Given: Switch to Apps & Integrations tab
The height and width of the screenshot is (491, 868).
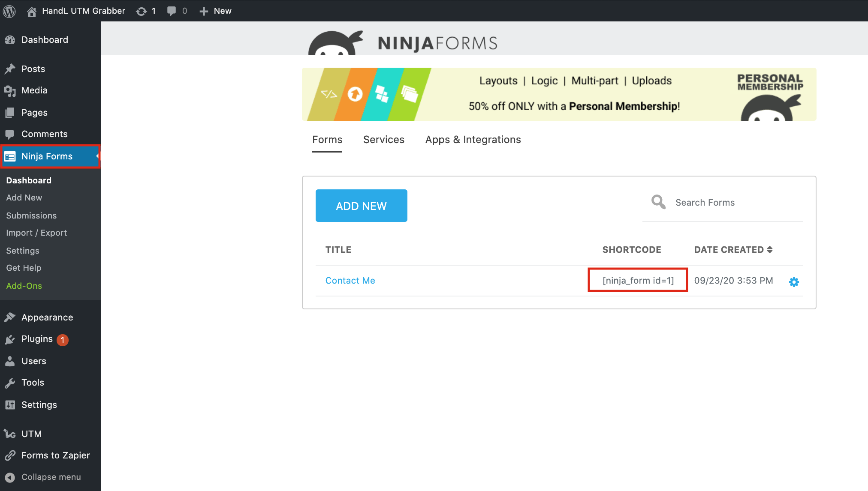Looking at the screenshot, I should click(473, 140).
